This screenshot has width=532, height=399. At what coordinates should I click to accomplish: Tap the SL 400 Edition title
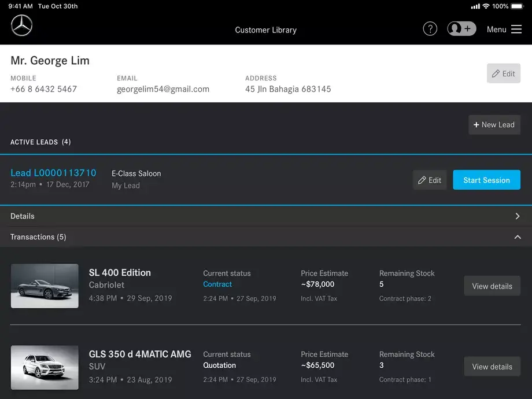(120, 272)
